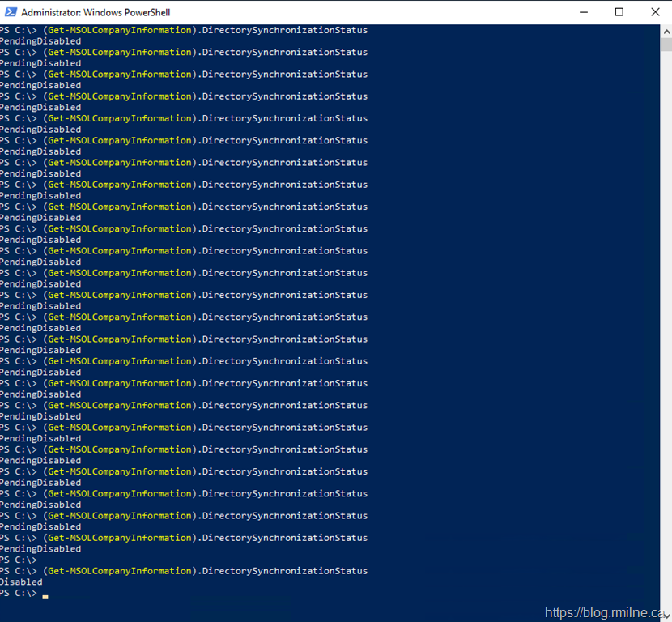
Task: Click the empty PS C:\> prompt above last command
Action: point(19,560)
